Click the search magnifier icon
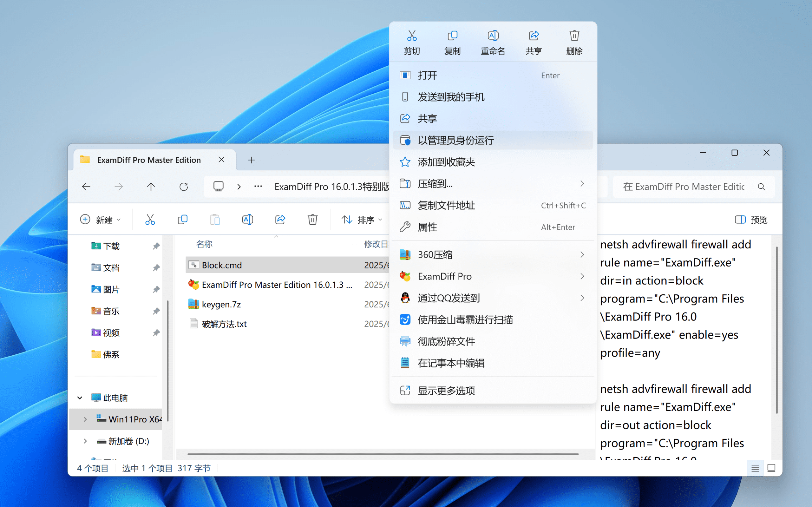The height and width of the screenshot is (507, 812). tap(761, 187)
